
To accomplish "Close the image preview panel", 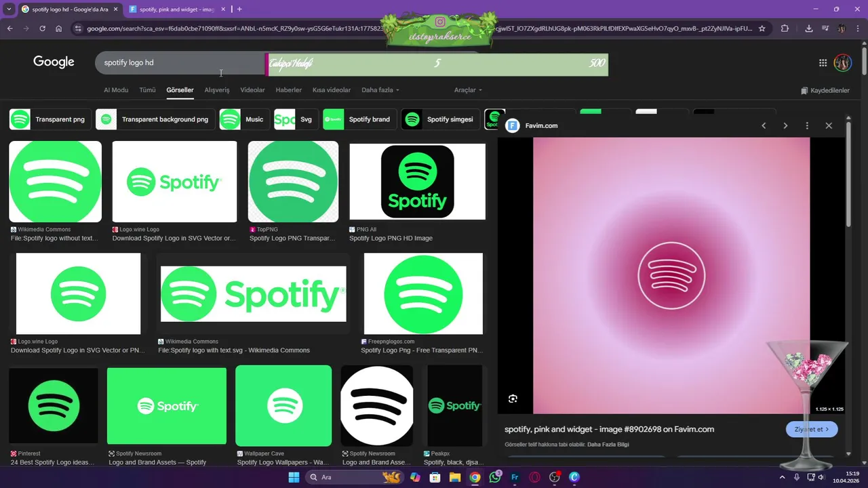I will [829, 125].
